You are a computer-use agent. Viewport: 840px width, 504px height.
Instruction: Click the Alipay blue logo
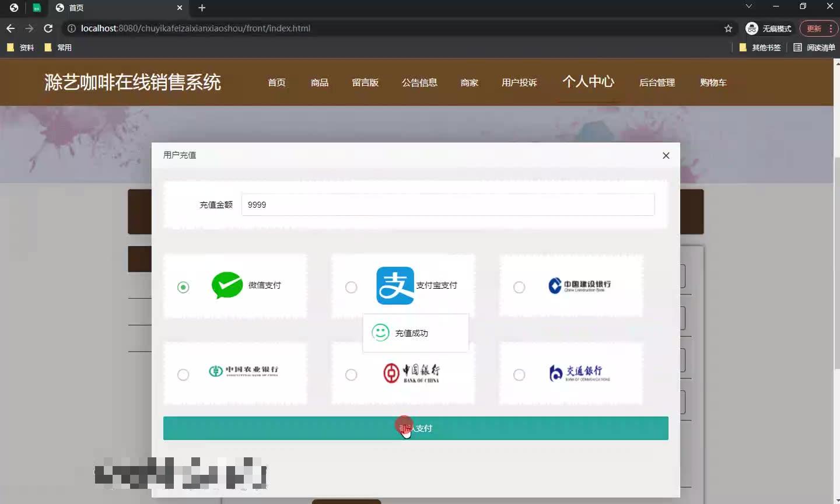click(395, 285)
